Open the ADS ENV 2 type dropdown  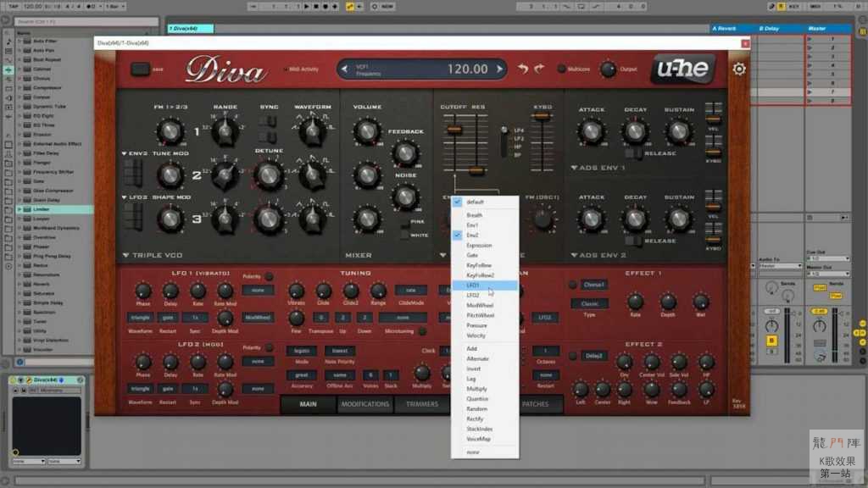pos(598,255)
